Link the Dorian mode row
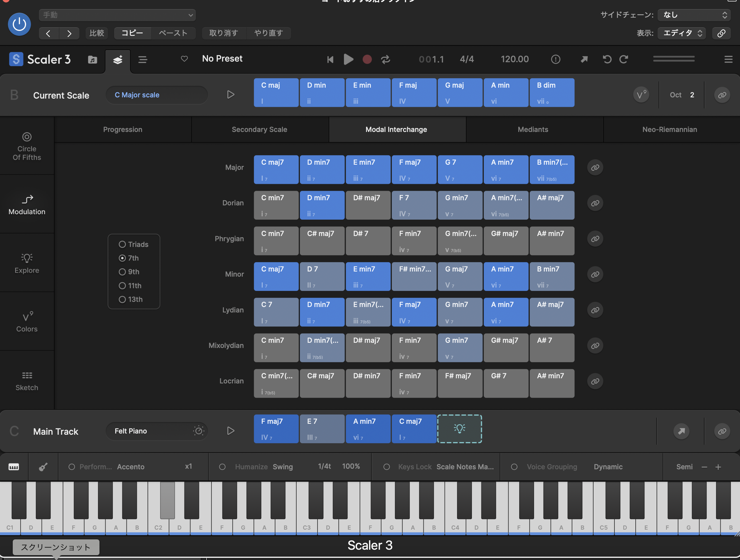The image size is (740, 560). tap(595, 203)
